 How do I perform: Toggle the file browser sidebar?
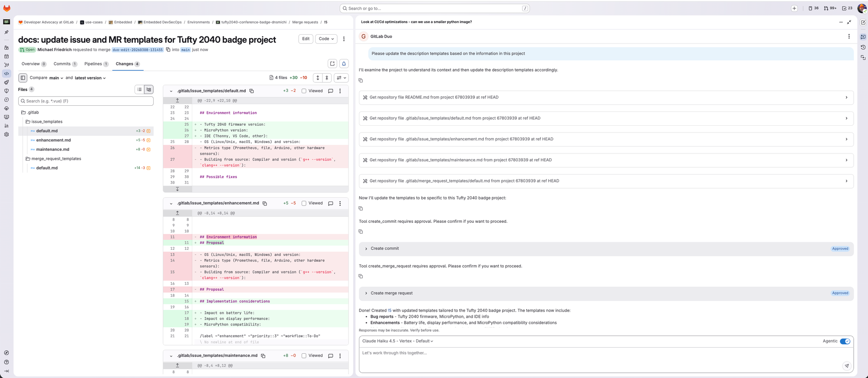pos(23,78)
